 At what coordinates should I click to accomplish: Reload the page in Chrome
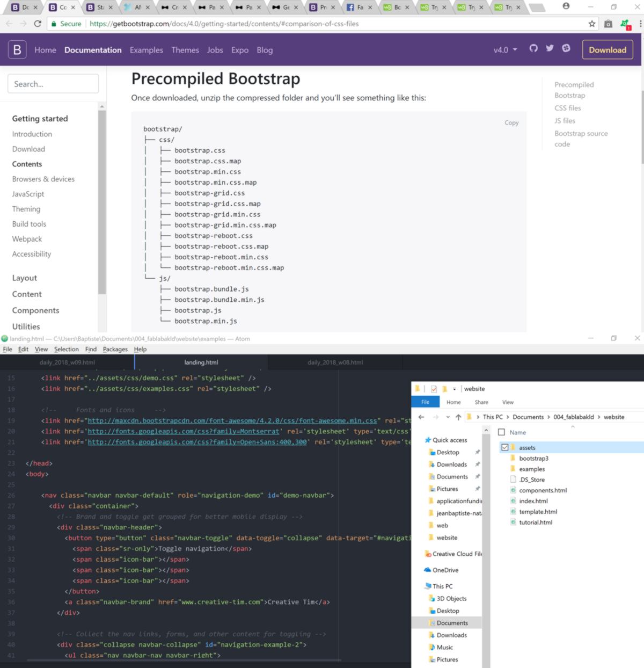pyautogui.click(x=38, y=24)
